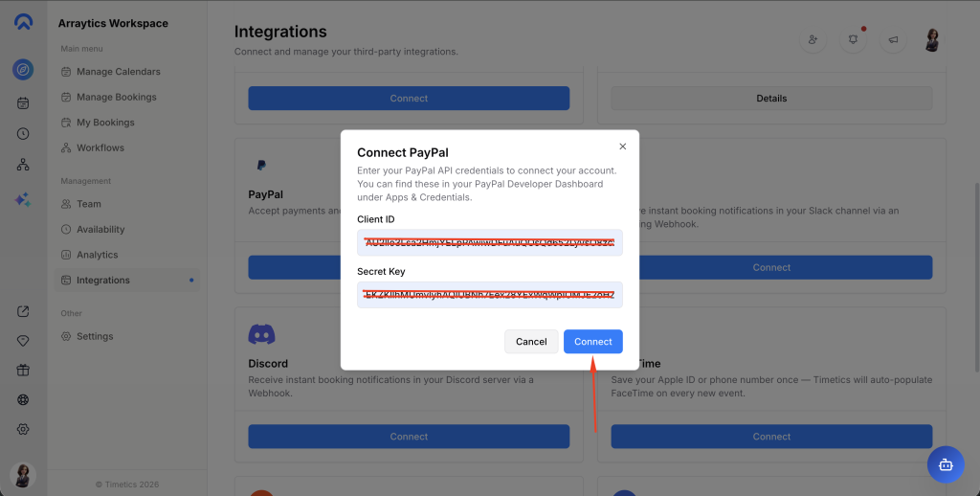
Task: Close the Connect PayPal dialog
Action: tap(622, 147)
